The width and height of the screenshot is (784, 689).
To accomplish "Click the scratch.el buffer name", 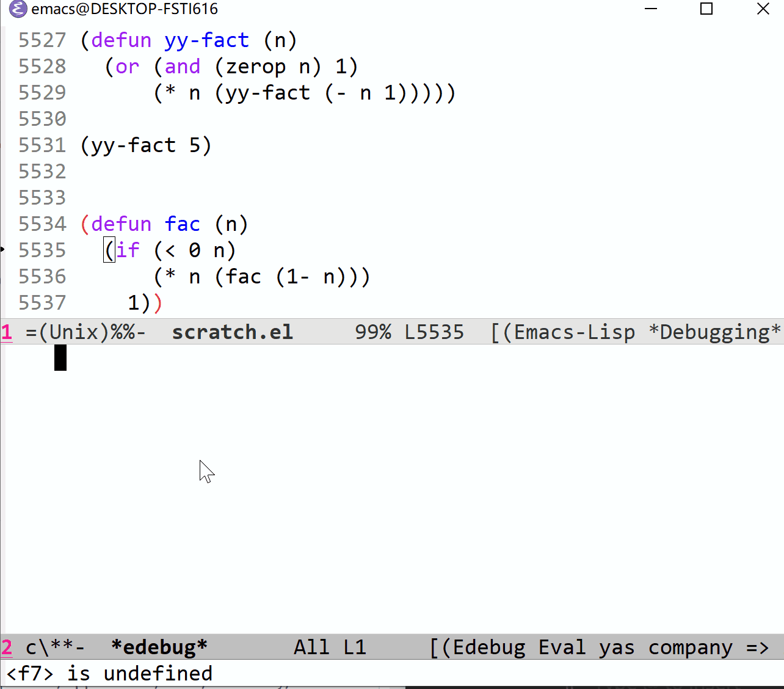I will tap(232, 332).
